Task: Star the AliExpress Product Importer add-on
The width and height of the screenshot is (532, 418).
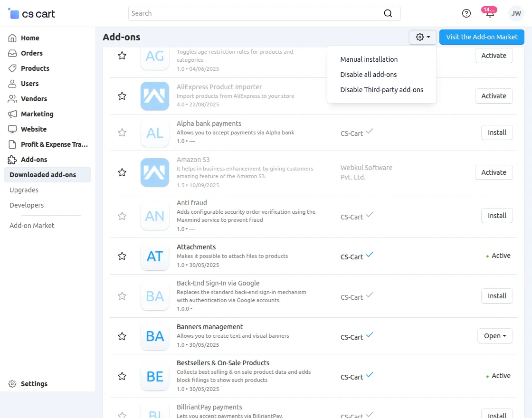Action: pyautogui.click(x=122, y=96)
